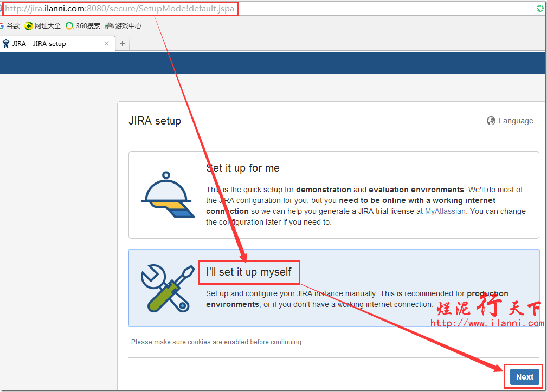
Task: Close the JIRA setup browser tab
Action: [x=107, y=43]
